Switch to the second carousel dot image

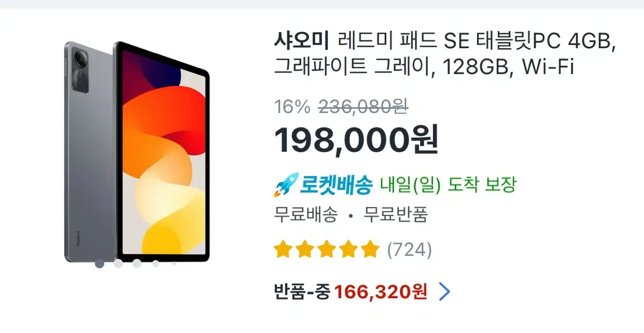118,263
